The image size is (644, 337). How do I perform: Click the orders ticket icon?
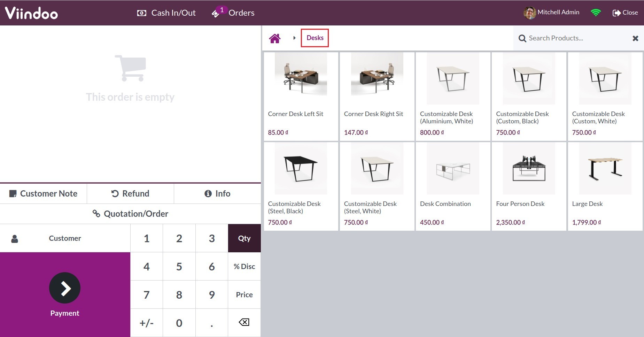(x=215, y=14)
